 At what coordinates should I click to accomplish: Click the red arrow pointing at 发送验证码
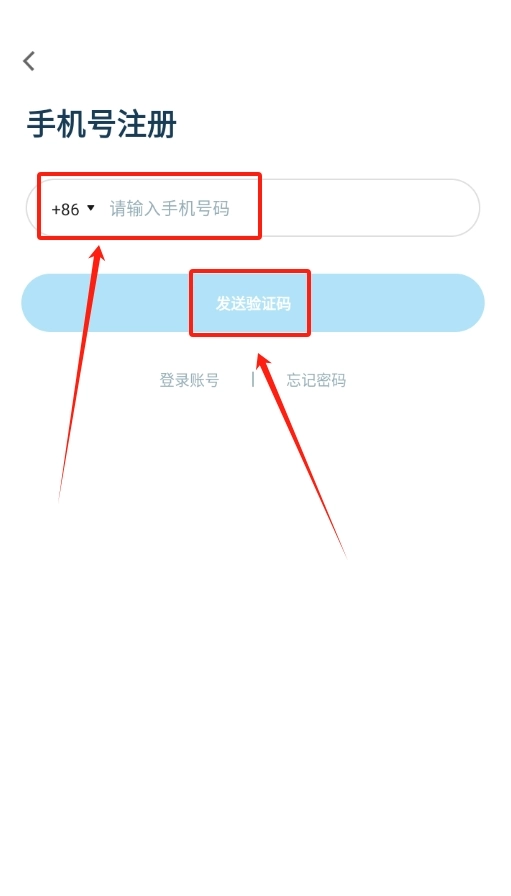(x=300, y=454)
